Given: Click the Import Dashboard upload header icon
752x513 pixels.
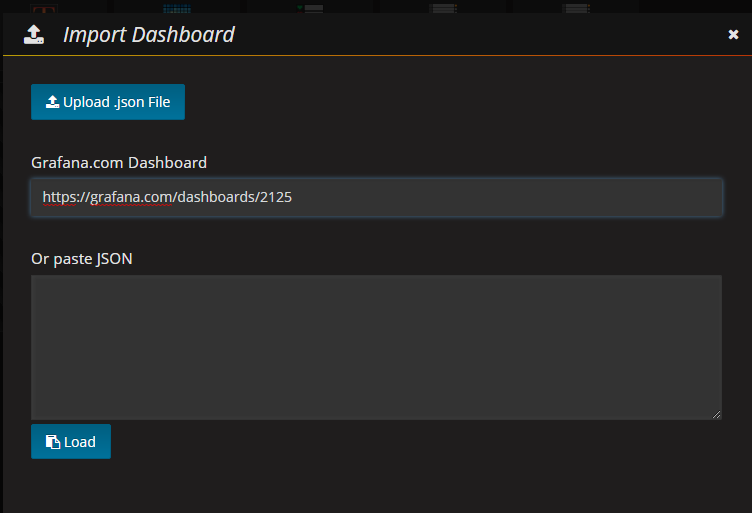Looking at the screenshot, I should coord(34,35).
